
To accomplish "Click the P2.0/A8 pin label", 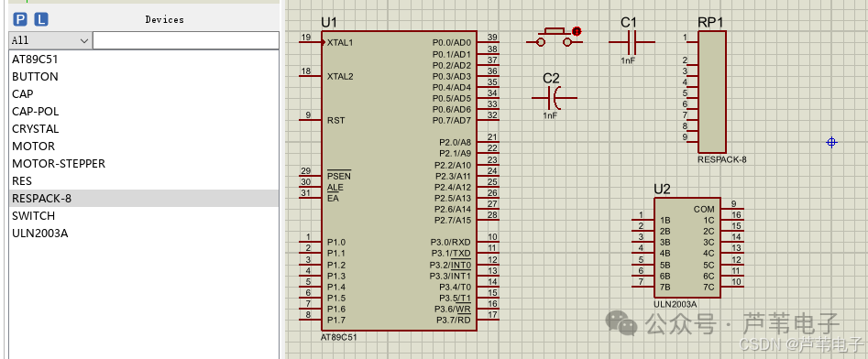I will click(455, 142).
